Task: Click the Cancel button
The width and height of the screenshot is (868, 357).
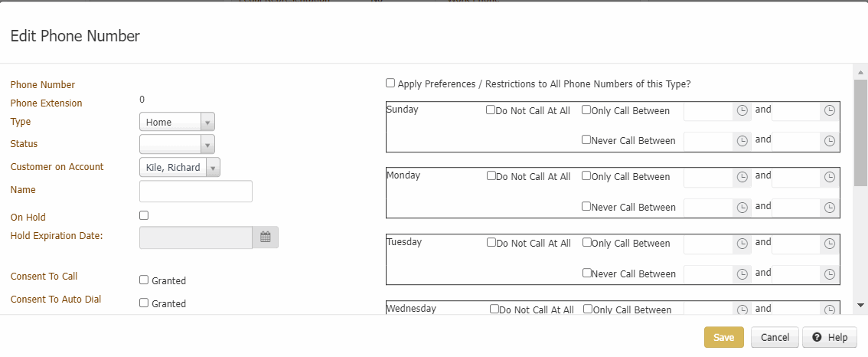Action: coord(775,338)
